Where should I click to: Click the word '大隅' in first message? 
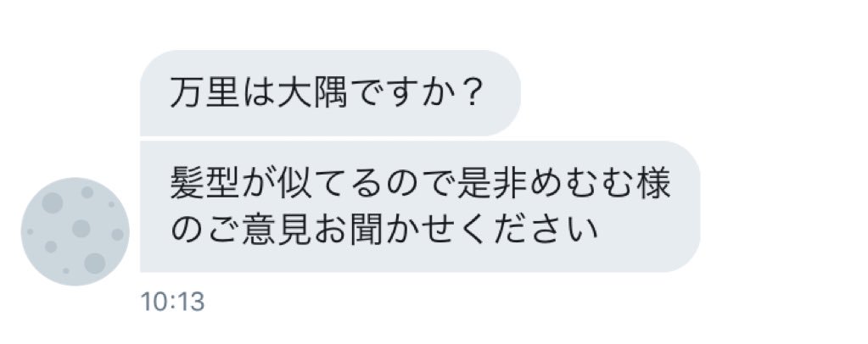point(313,93)
